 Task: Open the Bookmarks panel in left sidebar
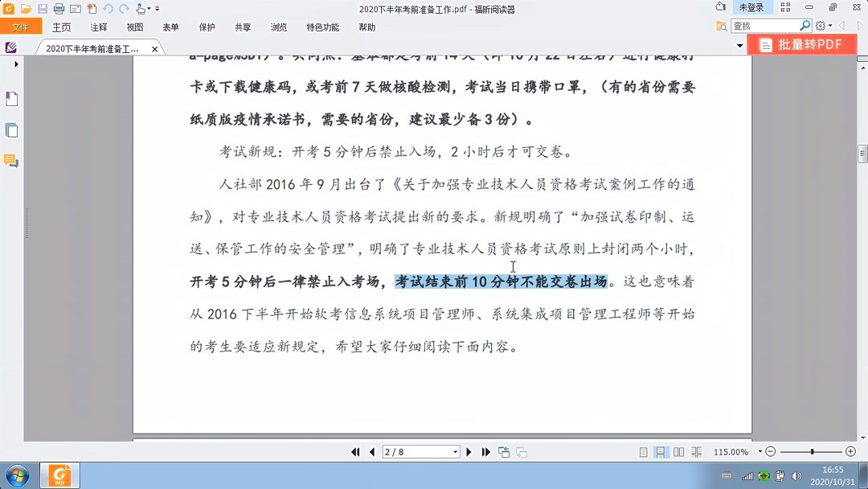click(11, 98)
